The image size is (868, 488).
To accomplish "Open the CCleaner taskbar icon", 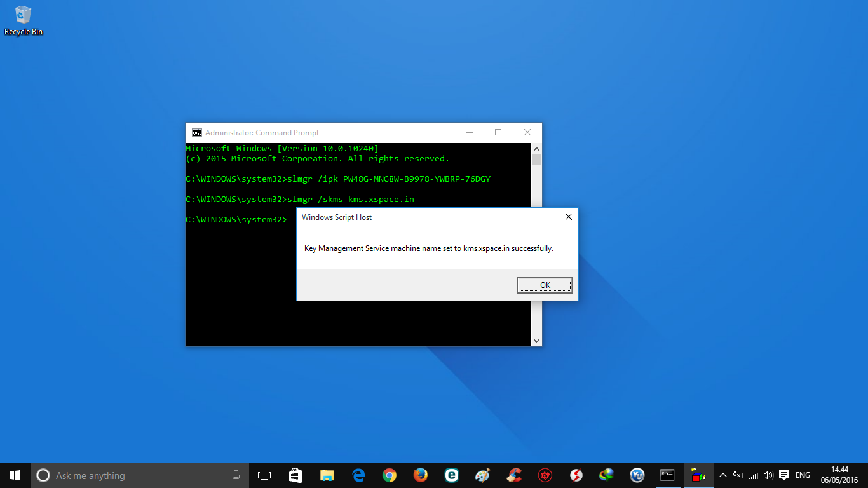I will pos(514,475).
